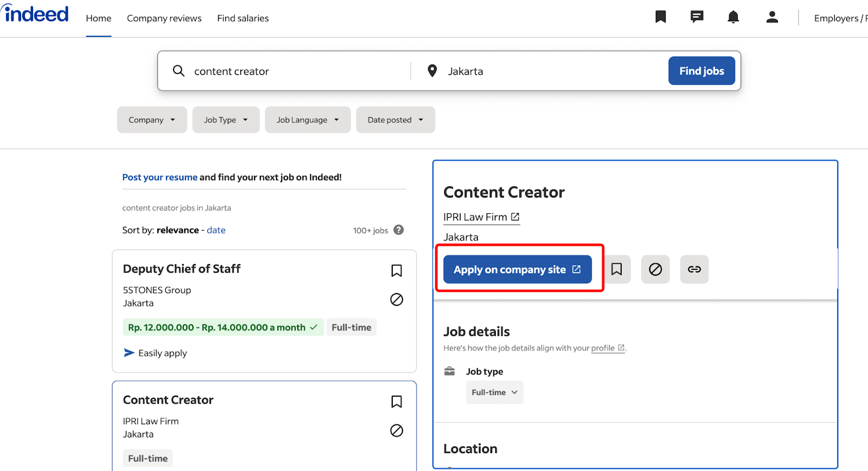Open Find salaries page
Screen dimensions: 868x471
242,18
